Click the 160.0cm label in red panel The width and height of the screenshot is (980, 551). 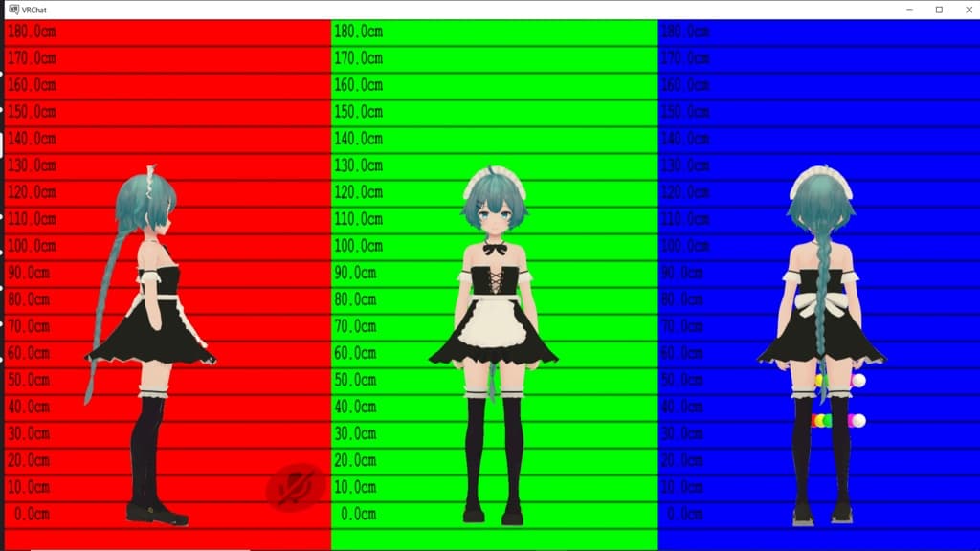[32, 85]
